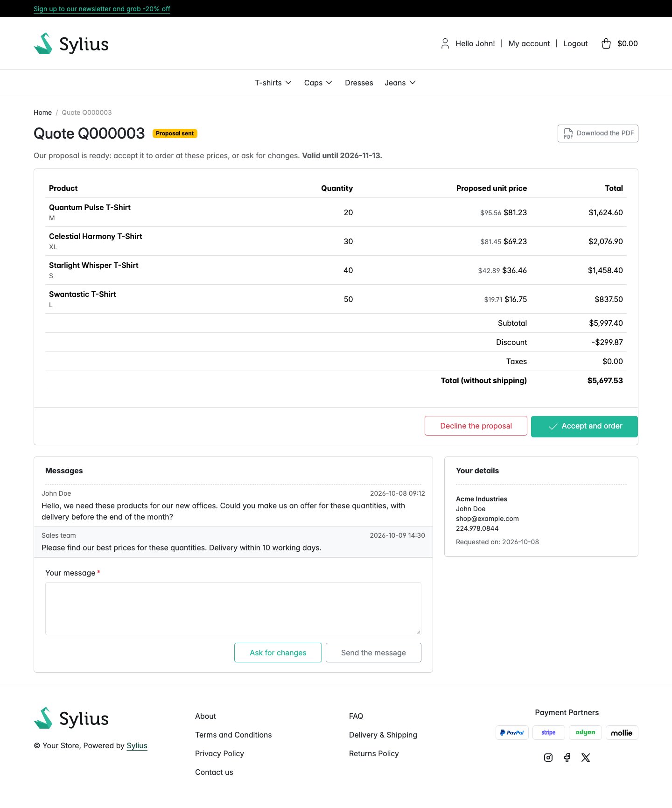Click the PDF file icon
The width and height of the screenshot is (672, 808).
click(x=568, y=133)
